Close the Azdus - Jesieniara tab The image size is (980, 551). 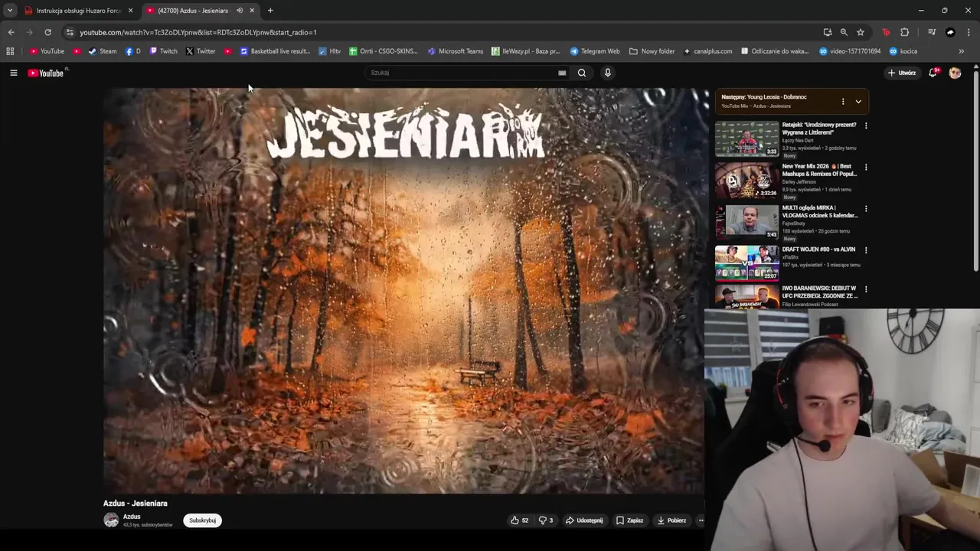tap(252, 11)
